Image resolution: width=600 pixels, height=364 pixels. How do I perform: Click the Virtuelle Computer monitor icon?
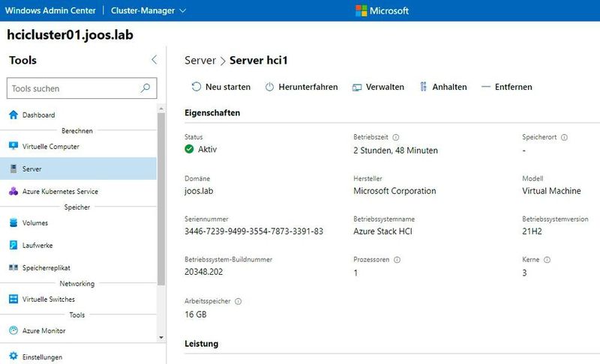click(13, 146)
